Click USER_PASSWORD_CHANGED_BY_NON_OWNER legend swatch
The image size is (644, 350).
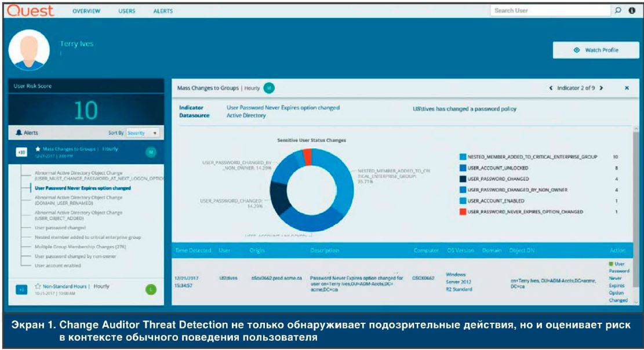point(463,190)
